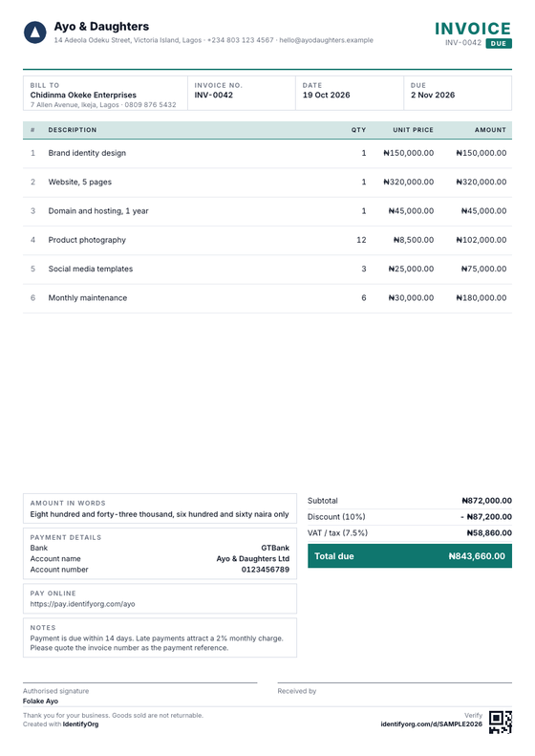Image resolution: width=535 pixels, height=756 pixels.
Task: Click the due date 2 Nov 2026
Action: (x=433, y=95)
